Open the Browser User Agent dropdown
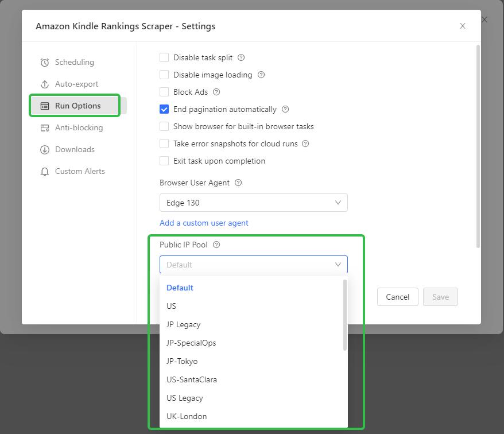The image size is (504, 434). pyautogui.click(x=253, y=203)
